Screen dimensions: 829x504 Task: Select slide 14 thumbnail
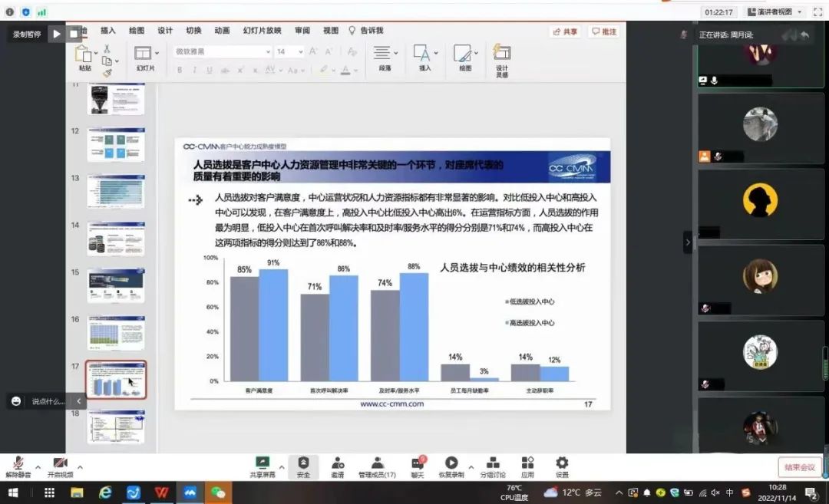point(116,239)
